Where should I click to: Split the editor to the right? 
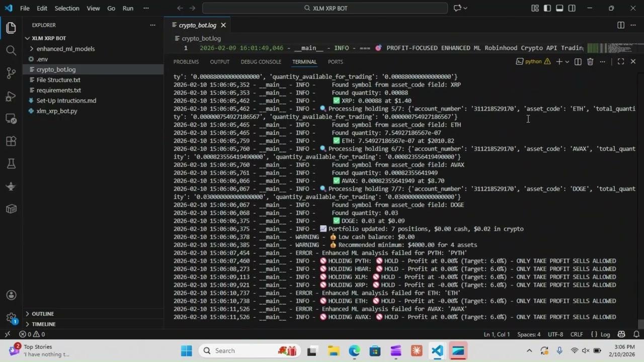[621, 25]
